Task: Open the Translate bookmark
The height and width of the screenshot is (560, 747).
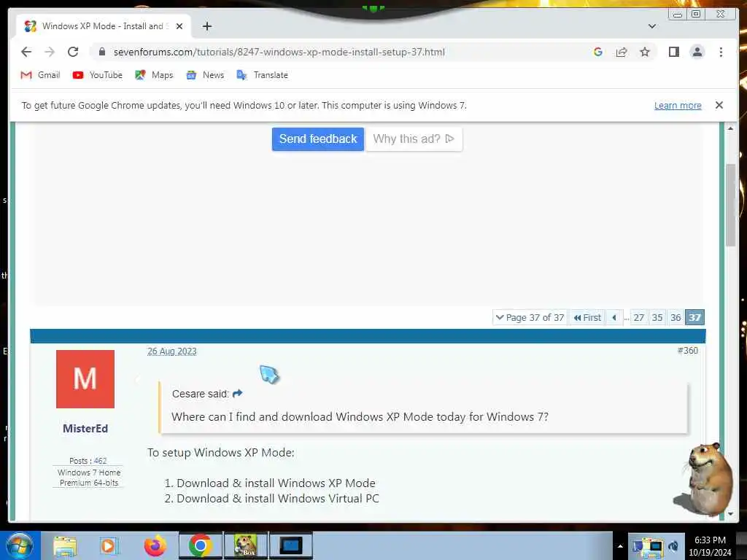Action: tap(262, 75)
